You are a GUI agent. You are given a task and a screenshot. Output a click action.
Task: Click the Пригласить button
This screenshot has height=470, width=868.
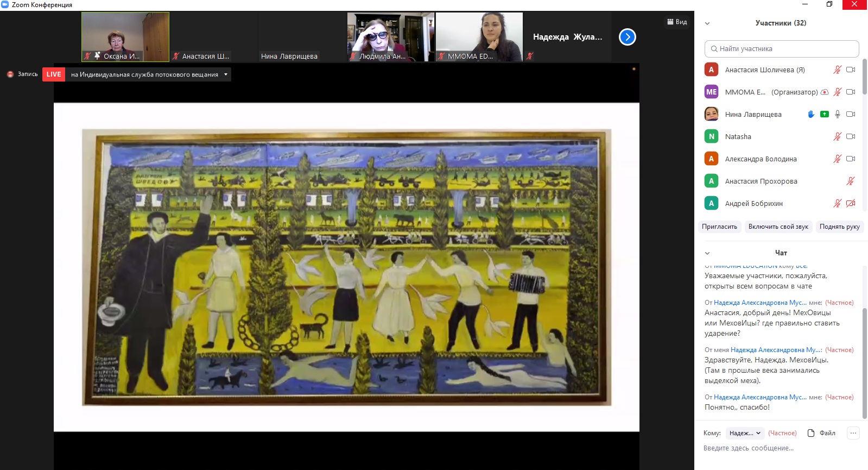click(x=719, y=227)
